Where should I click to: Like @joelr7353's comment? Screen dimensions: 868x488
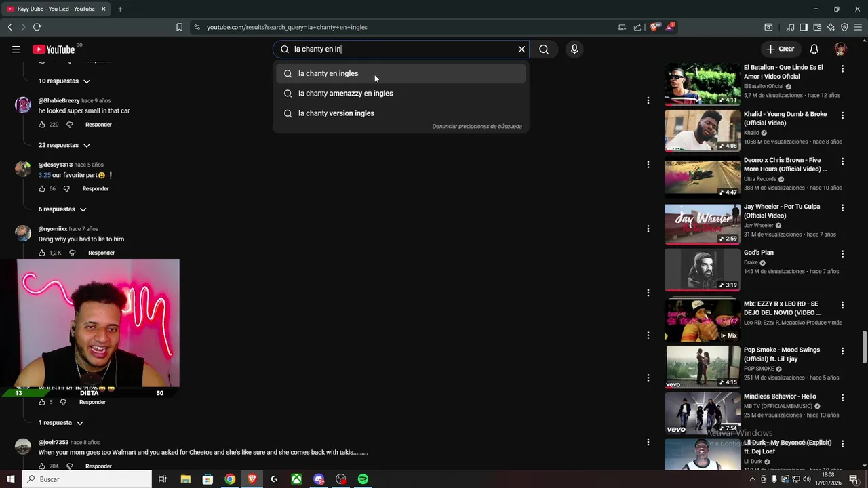(42, 466)
